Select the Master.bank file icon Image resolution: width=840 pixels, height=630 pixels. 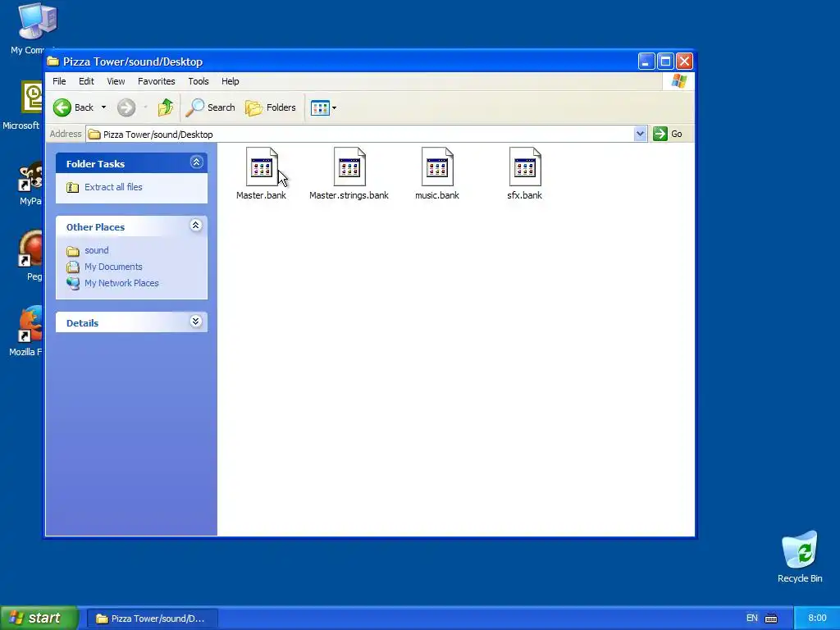point(262,167)
